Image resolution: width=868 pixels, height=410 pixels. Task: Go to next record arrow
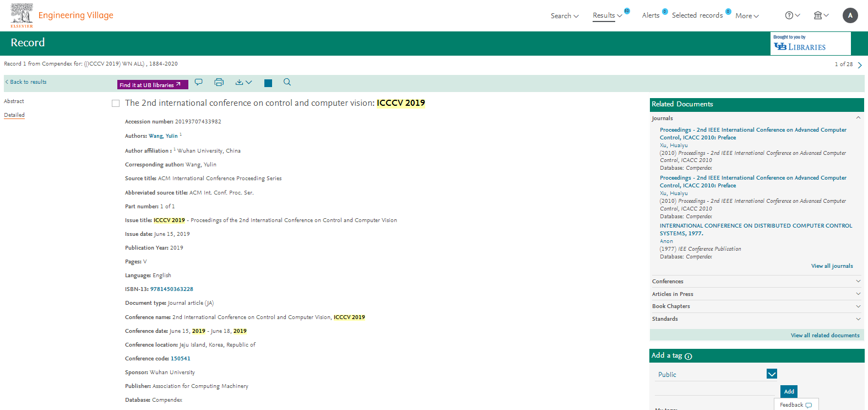860,65
